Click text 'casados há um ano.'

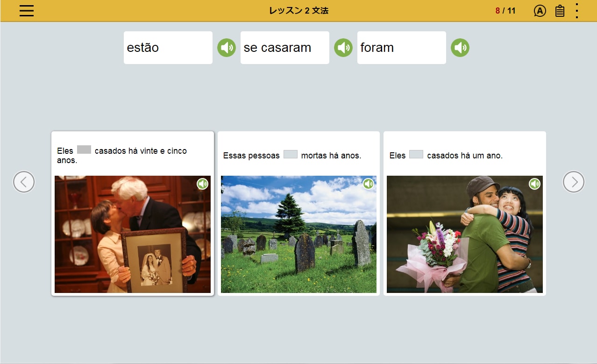point(465,156)
